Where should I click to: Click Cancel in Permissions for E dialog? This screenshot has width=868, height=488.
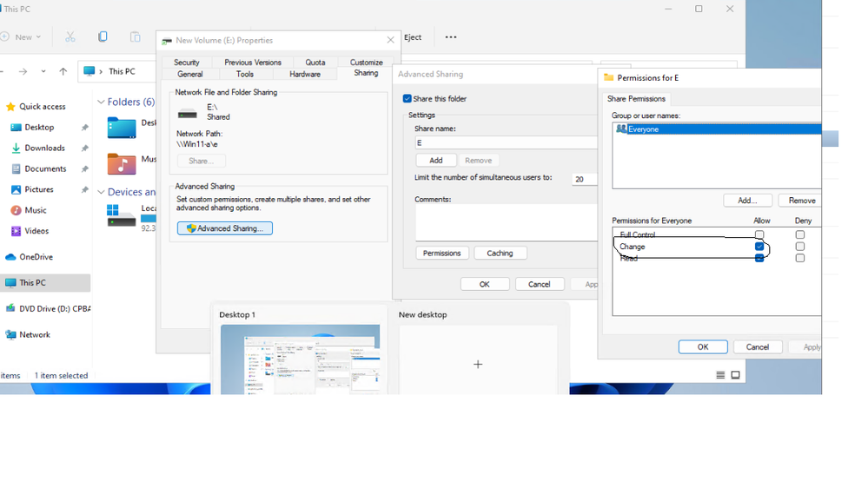[758, 347]
